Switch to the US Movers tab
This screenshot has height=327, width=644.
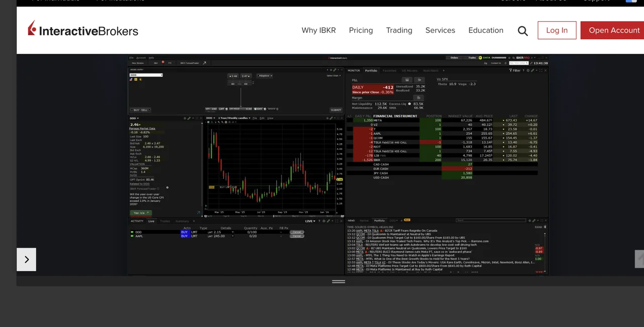coord(410,70)
